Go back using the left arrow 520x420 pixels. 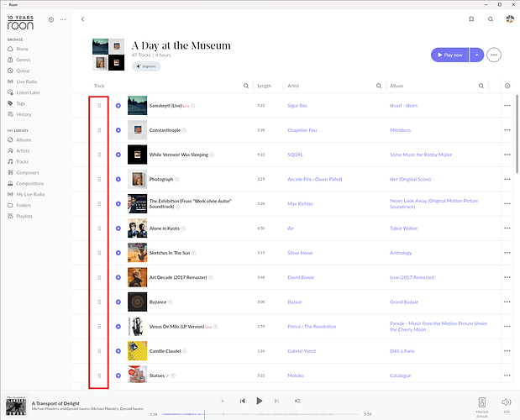tap(82, 18)
